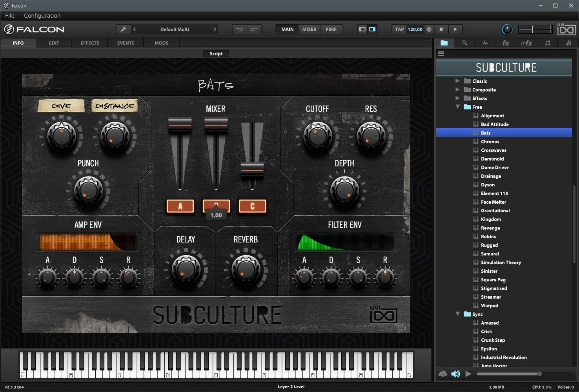
Task: Select the PERF view button
Action: tap(331, 29)
